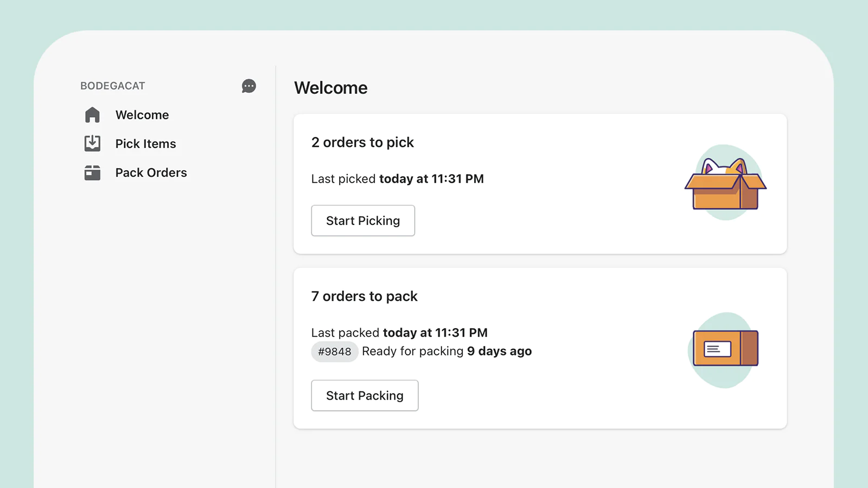Viewport: 868px width, 488px height.
Task: Click the "2 orders to pick" heading
Action: [362, 143]
